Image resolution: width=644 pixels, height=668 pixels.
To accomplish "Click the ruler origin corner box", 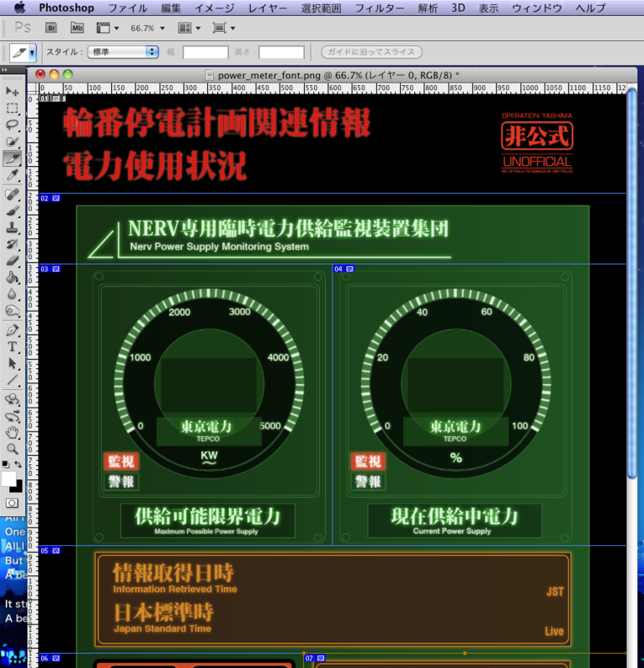I will click(33, 89).
